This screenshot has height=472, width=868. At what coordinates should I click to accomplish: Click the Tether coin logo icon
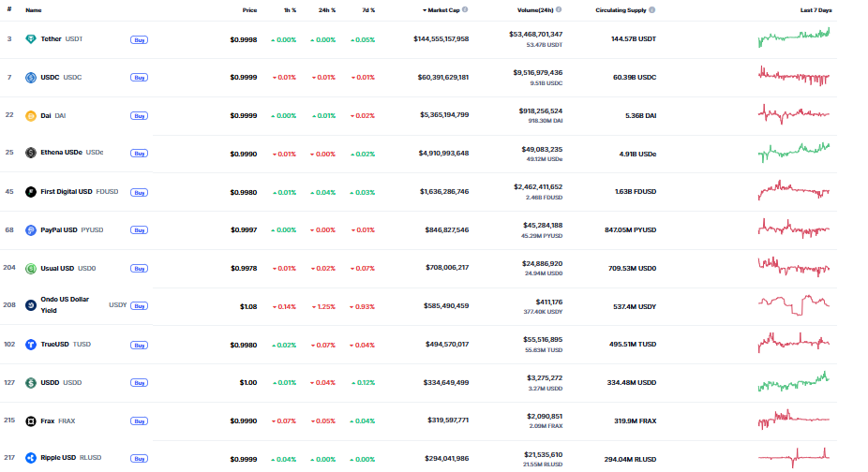(x=31, y=39)
